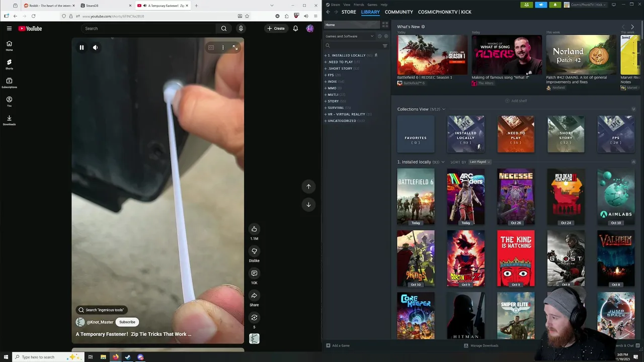Open the Short's comments panel
The width and height of the screenshot is (644, 362).
point(254,273)
